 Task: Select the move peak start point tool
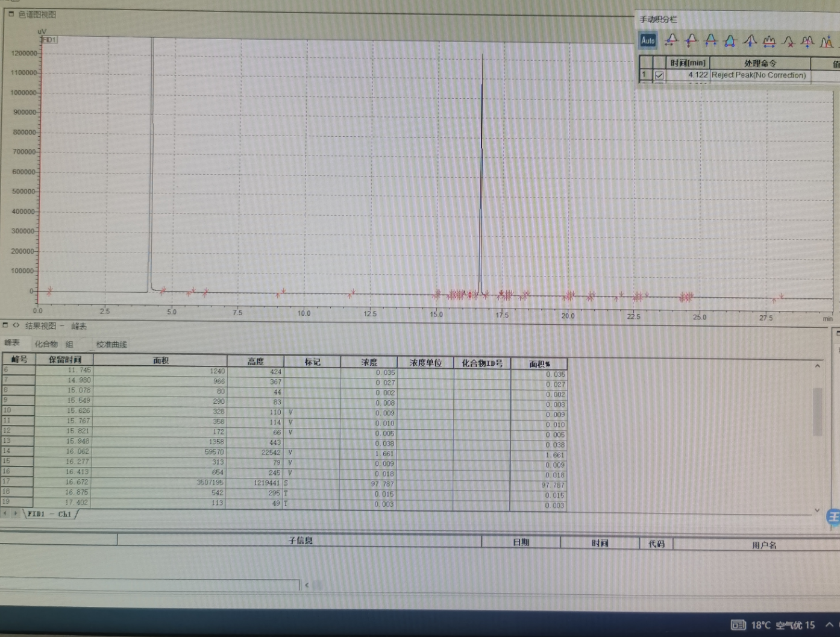pos(671,40)
